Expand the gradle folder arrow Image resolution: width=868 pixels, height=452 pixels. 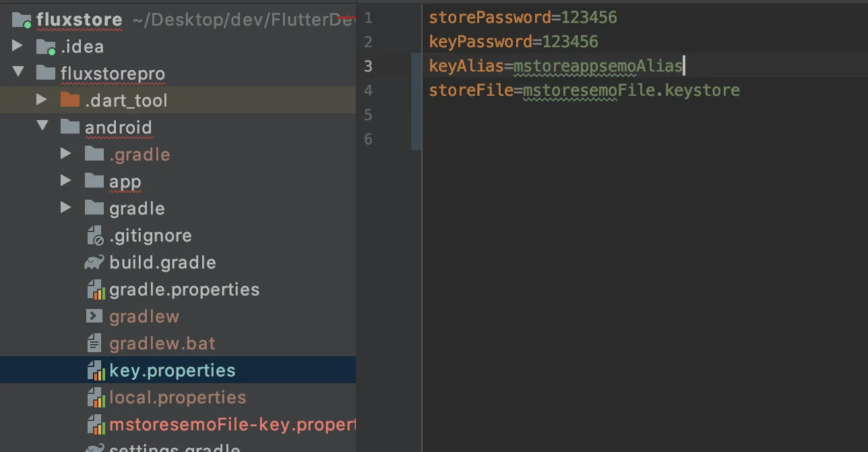pyautogui.click(x=65, y=208)
